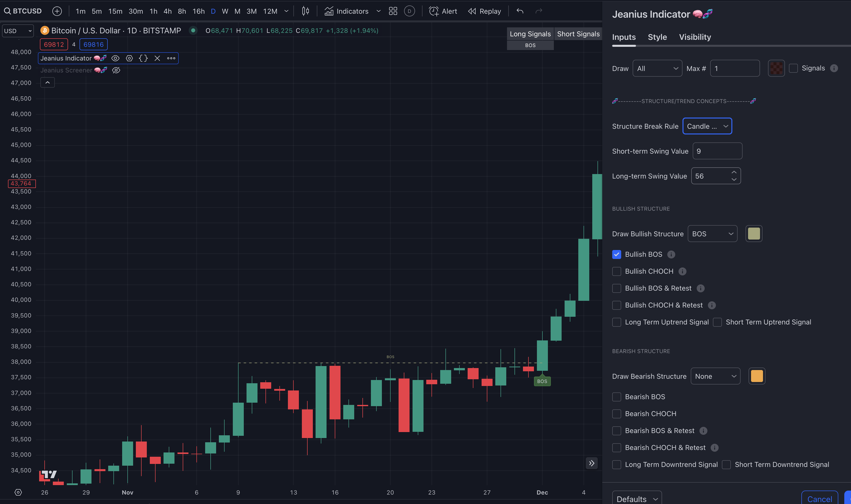Create an alert using the Alert clock icon
This screenshot has width=851, height=504.
tap(443, 11)
